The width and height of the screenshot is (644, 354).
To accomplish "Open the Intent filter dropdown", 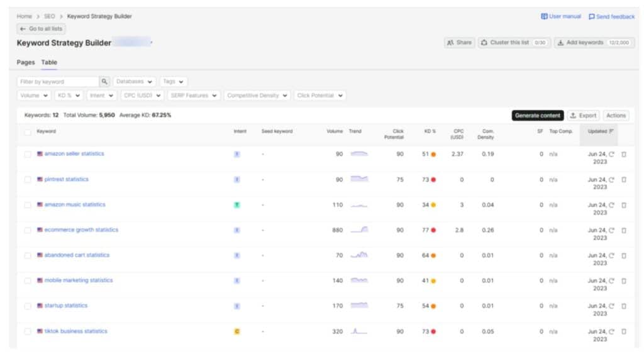I will [x=102, y=96].
